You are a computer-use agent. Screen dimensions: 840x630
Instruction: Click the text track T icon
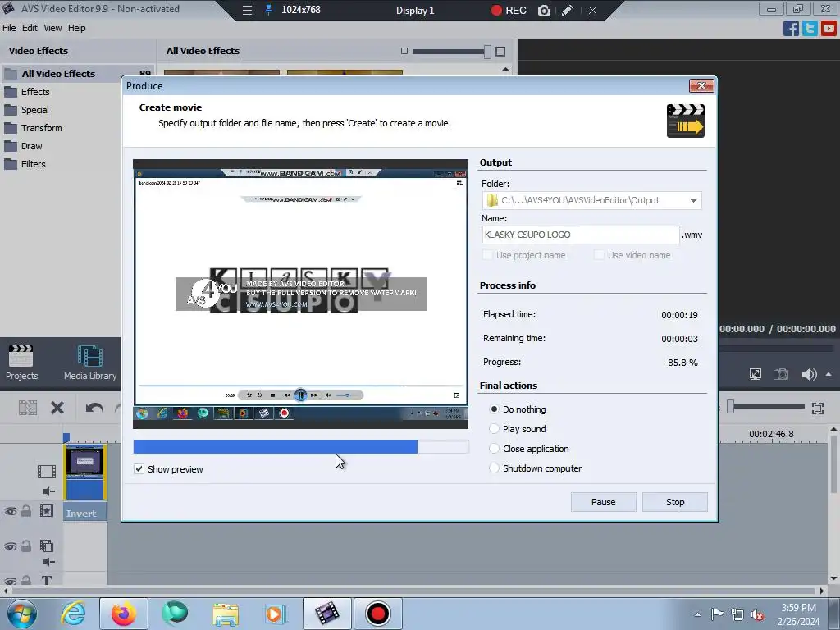click(x=47, y=580)
